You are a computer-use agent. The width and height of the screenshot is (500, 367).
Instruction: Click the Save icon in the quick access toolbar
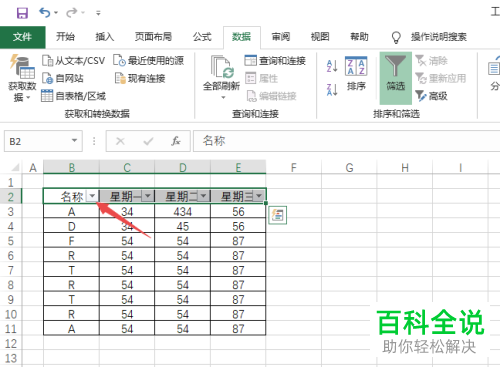click(22, 13)
